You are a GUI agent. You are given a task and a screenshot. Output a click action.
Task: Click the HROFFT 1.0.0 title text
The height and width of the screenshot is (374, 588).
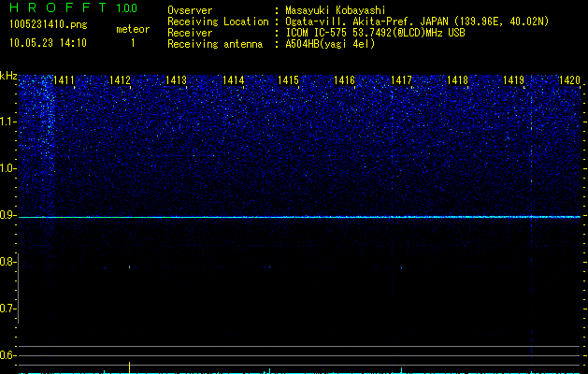pyautogui.click(x=73, y=7)
